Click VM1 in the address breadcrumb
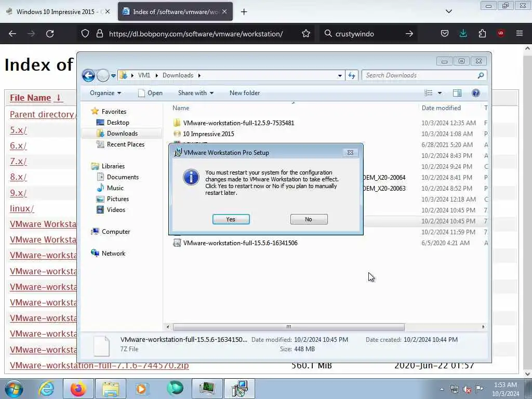This screenshot has height=399, width=532. [x=144, y=75]
